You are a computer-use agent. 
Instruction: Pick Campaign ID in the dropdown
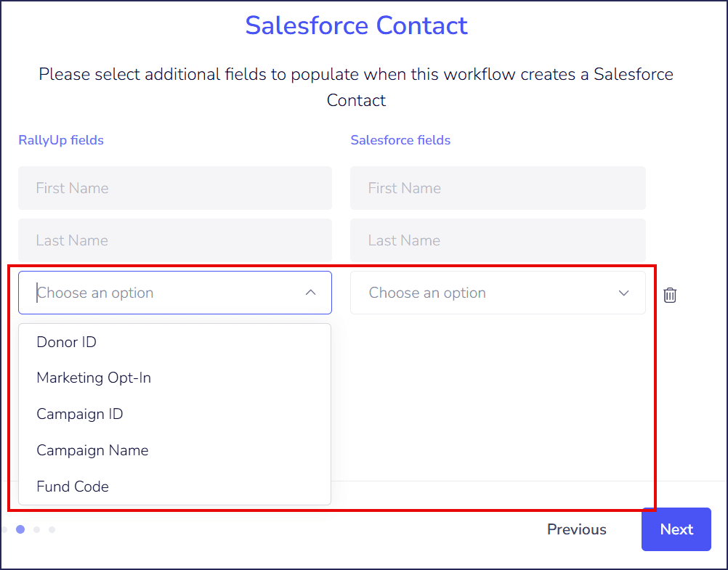point(80,414)
